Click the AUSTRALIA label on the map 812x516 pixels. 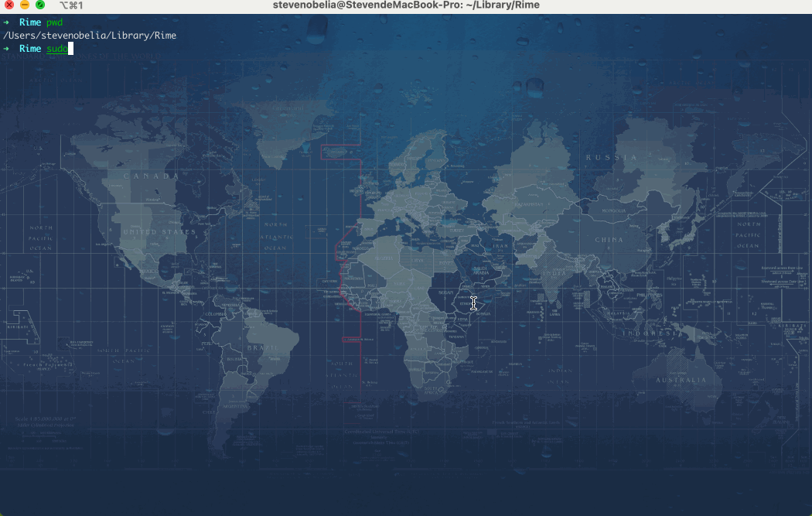point(681,381)
